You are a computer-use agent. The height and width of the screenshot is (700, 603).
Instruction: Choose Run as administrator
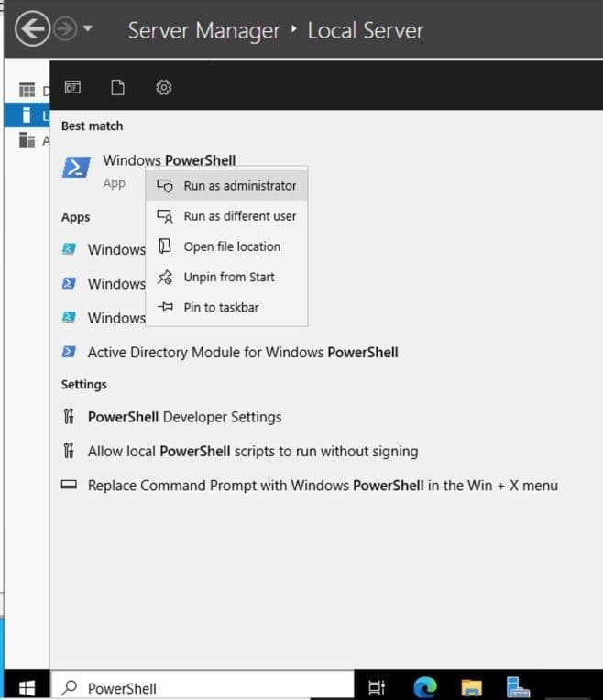226,186
